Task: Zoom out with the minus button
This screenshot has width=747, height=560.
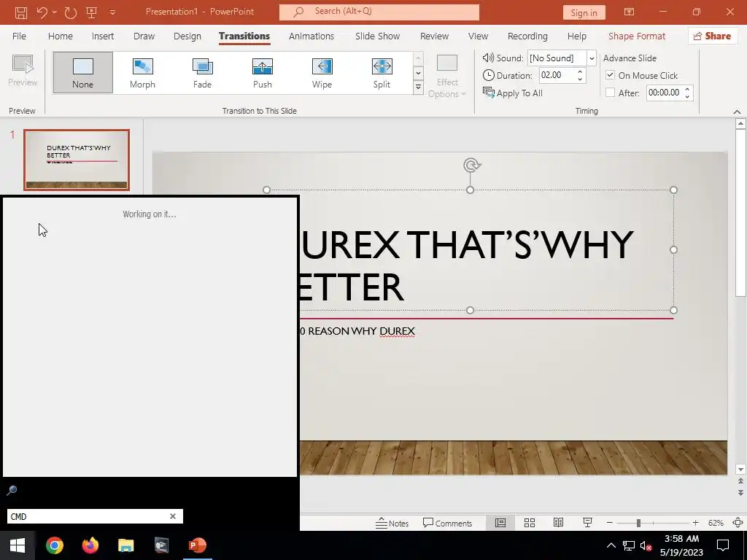Action: point(609,523)
